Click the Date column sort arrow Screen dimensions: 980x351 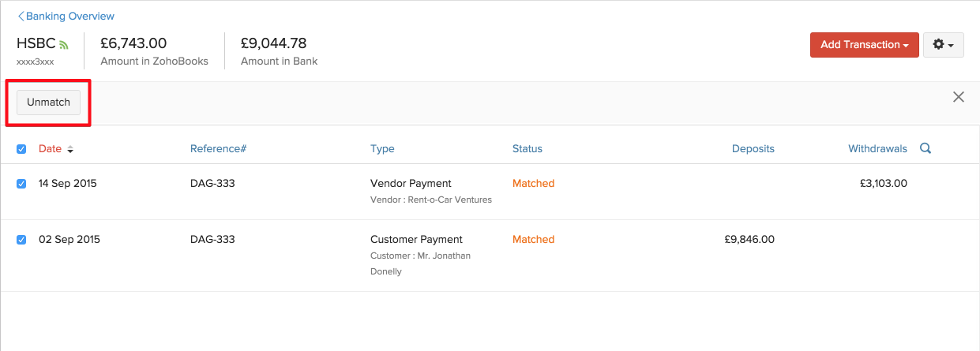[x=70, y=149]
